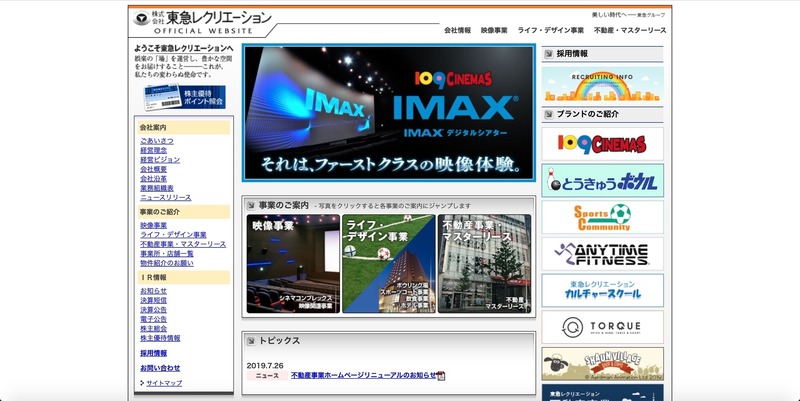Select the Sports Community logo

tap(602, 217)
